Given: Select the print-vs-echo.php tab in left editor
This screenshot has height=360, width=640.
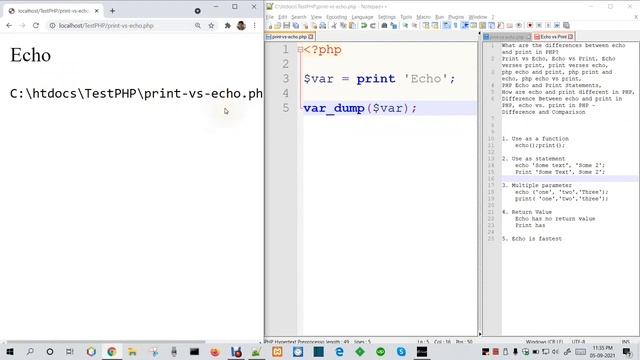Looking at the screenshot, I should (289, 37).
